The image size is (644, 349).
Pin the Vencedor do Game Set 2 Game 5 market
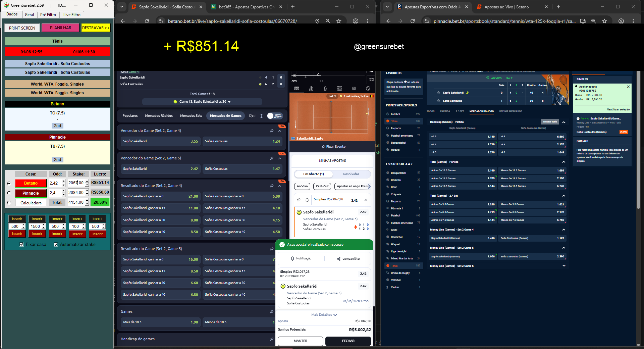point(272,158)
